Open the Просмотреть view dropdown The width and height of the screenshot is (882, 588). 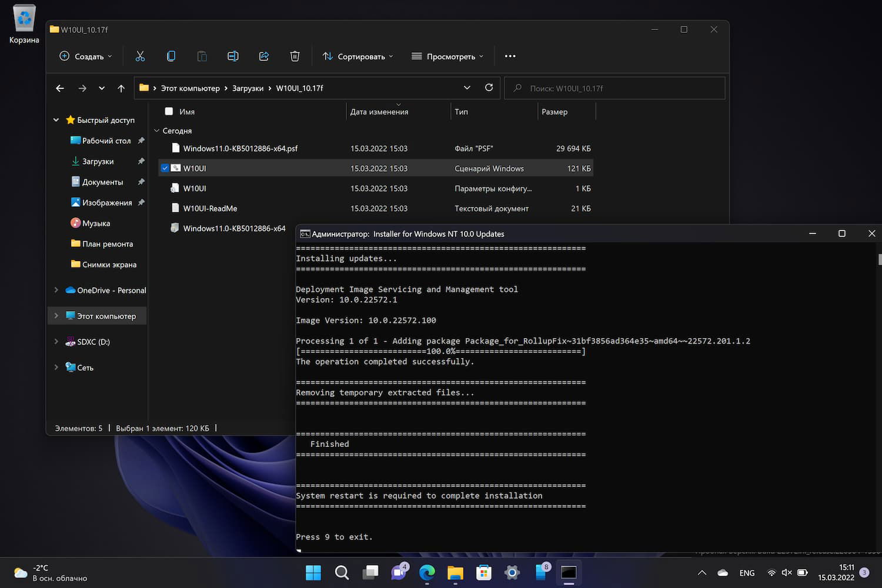[447, 56]
